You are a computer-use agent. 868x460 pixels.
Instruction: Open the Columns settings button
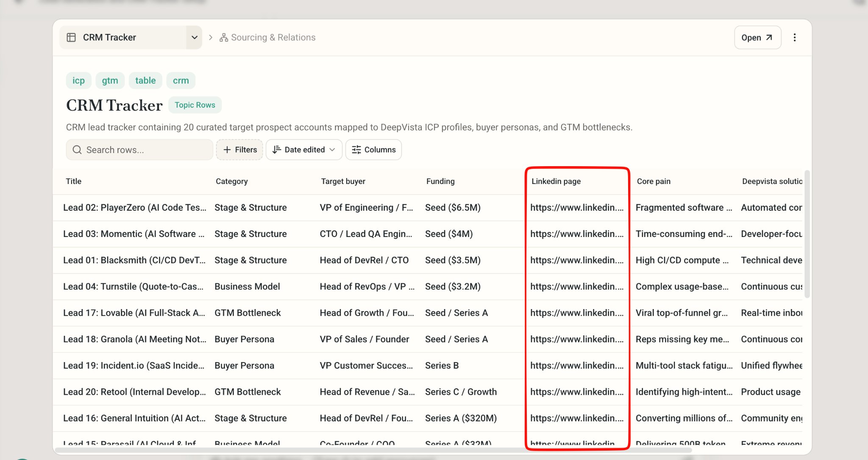click(x=373, y=150)
